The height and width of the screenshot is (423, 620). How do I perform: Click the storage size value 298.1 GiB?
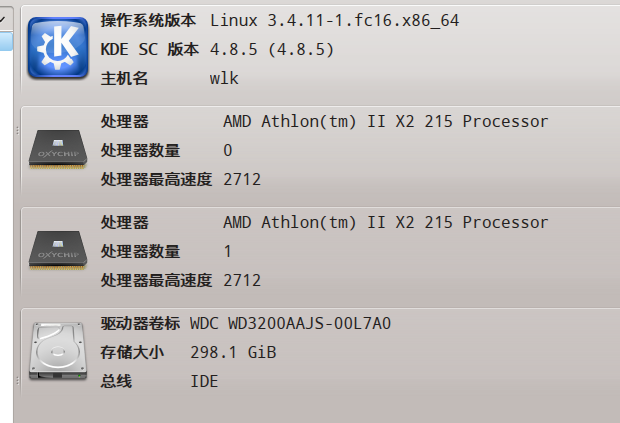coord(233,352)
